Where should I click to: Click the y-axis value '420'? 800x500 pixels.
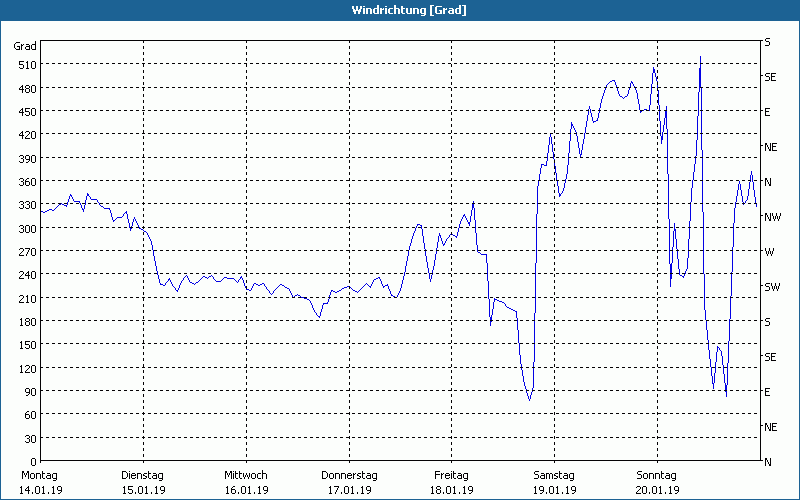coord(28,135)
